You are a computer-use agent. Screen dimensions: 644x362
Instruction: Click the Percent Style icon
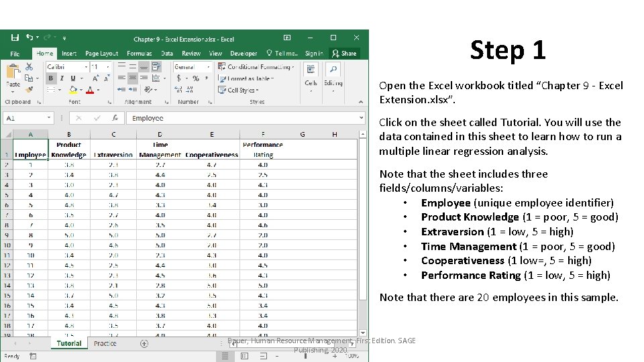[x=196, y=78]
